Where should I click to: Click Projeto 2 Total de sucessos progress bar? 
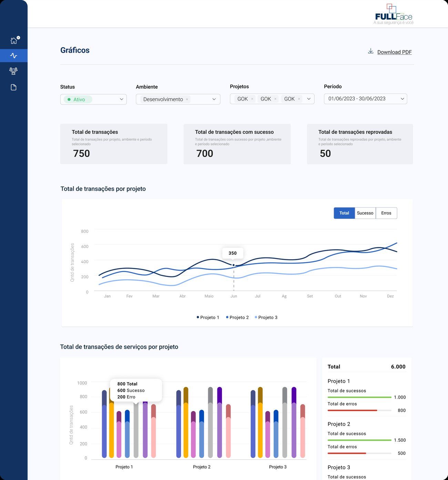click(x=359, y=440)
